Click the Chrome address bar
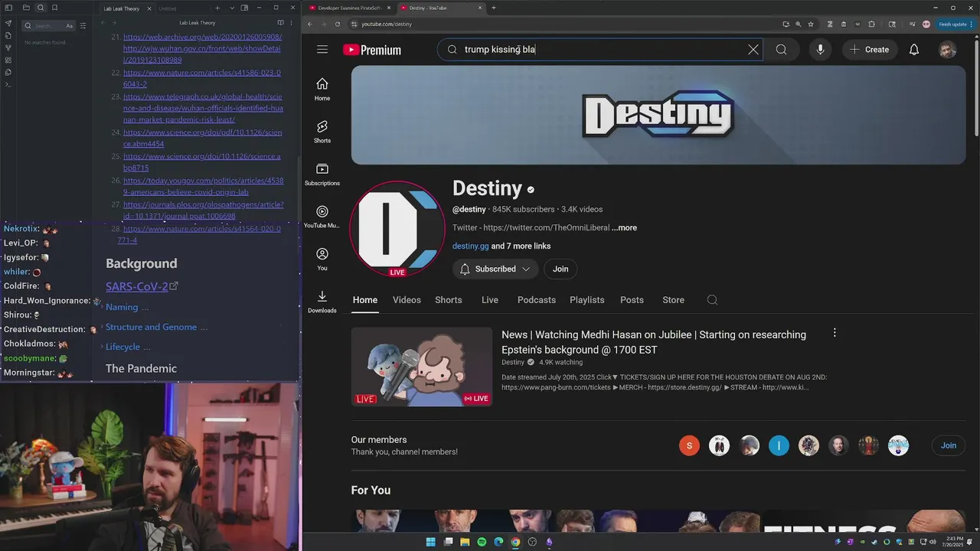980x551 pixels. pos(567,24)
